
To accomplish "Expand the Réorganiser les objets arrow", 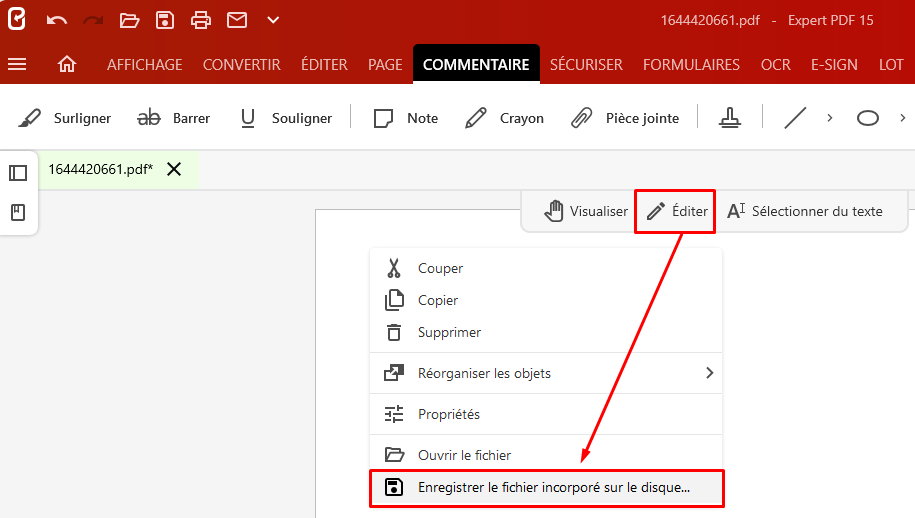I will pos(710,373).
